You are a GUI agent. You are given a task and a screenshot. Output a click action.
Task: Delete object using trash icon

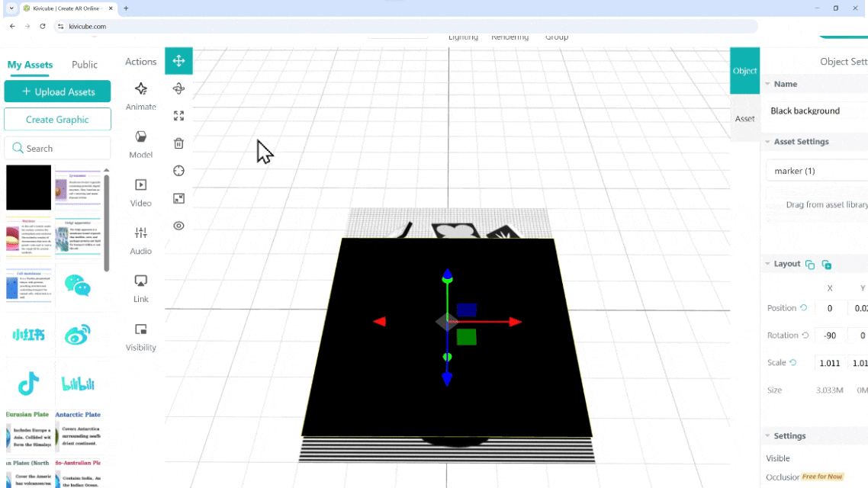click(178, 143)
